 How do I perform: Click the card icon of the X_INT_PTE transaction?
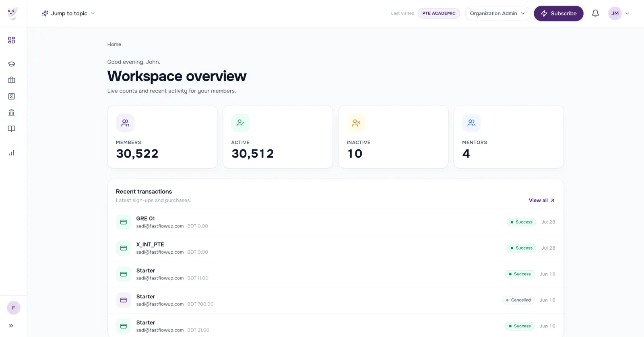(124, 248)
